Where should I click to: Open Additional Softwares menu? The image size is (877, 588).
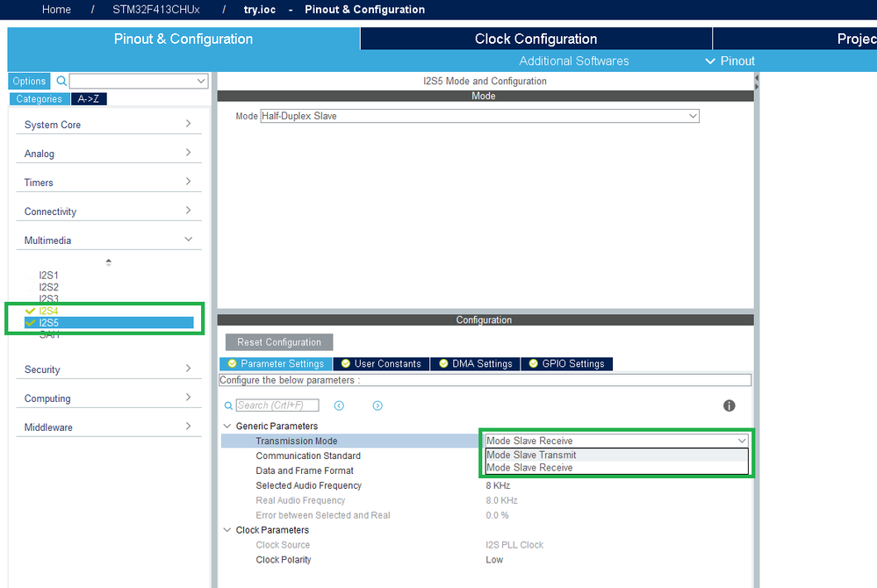pyautogui.click(x=574, y=61)
